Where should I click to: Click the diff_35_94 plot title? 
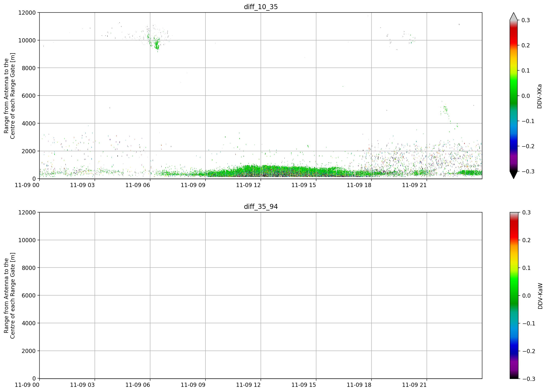[x=261, y=207]
